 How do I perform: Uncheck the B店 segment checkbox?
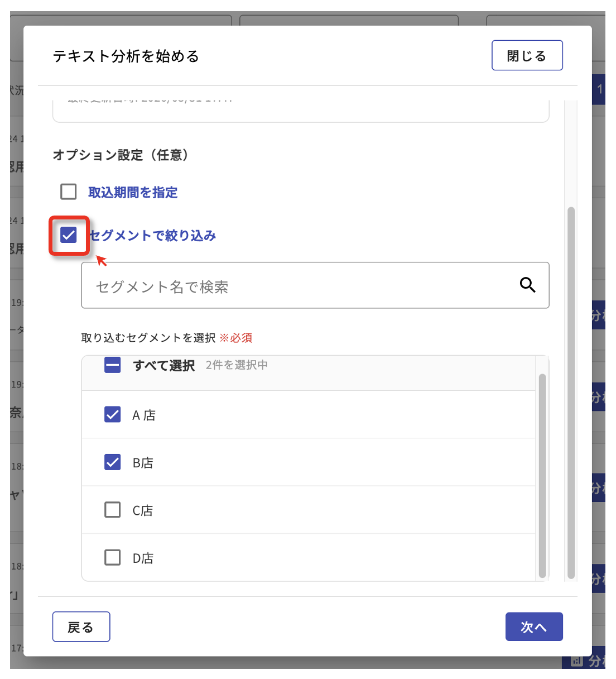tap(113, 462)
